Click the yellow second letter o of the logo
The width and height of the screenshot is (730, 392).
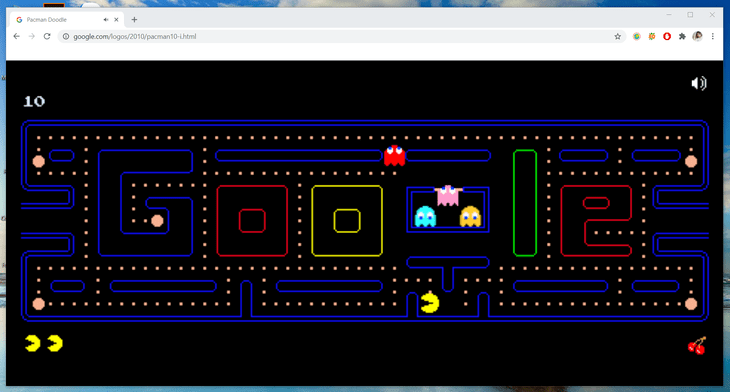pyautogui.click(x=347, y=221)
